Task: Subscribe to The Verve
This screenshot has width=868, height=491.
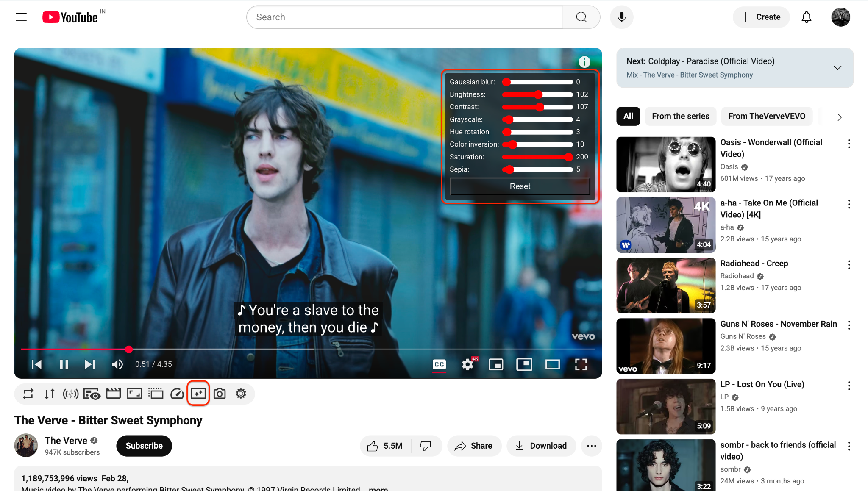Action: pyautogui.click(x=144, y=446)
